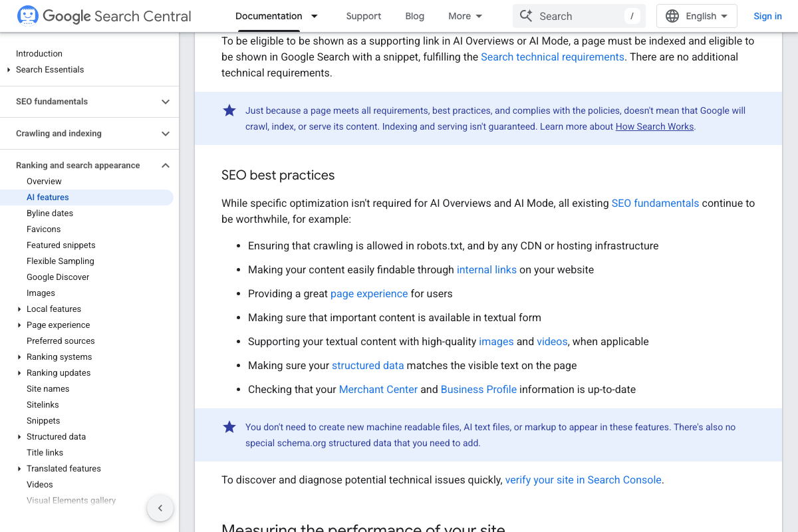Open the More dropdown menu
This screenshot has height=532, width=798.
coord(465,16)
